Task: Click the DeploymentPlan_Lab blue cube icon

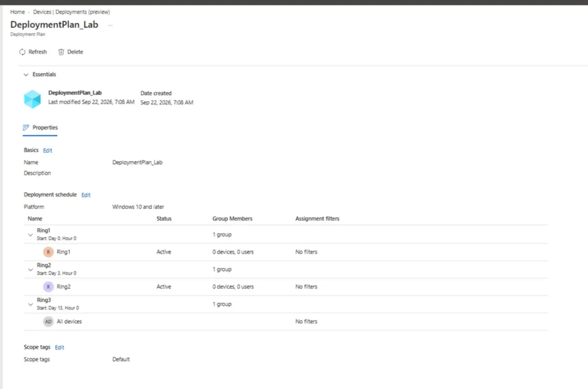Action: pyautogui.click(x=33, y=99)
